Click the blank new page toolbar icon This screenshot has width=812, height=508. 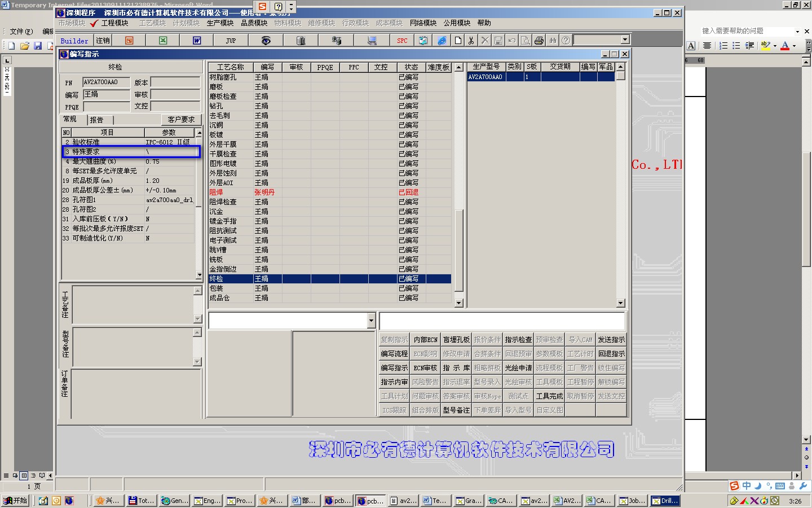458,41
